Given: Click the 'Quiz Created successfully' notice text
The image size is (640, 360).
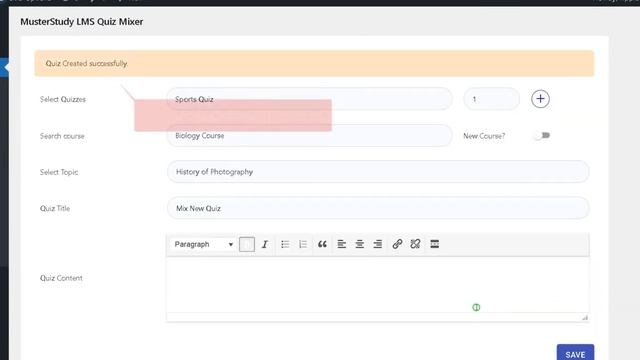Looking at the screenshot, I should click(x=87, y=63).
